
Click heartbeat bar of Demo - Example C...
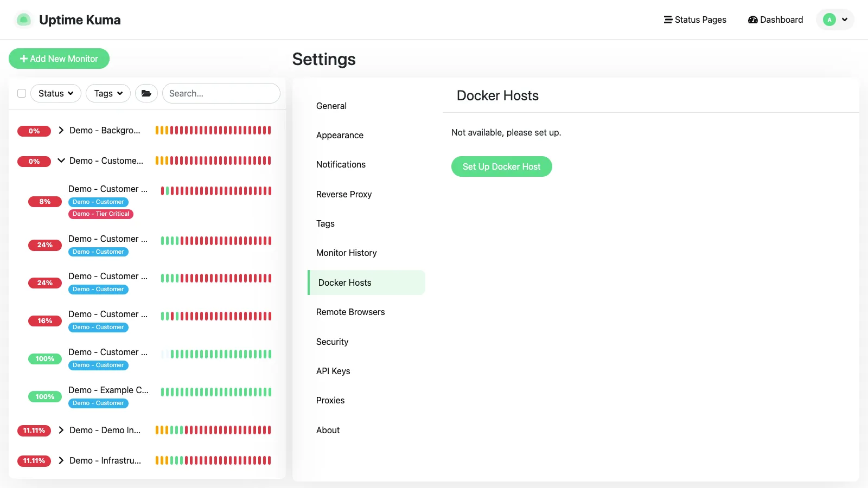tap(216, 392)
